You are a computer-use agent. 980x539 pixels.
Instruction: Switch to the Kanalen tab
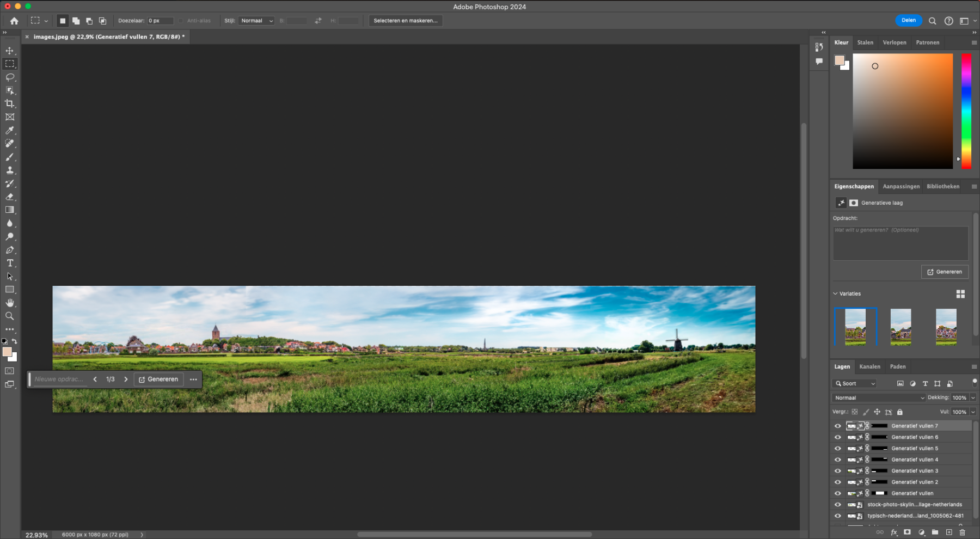[x=869, y=366]
